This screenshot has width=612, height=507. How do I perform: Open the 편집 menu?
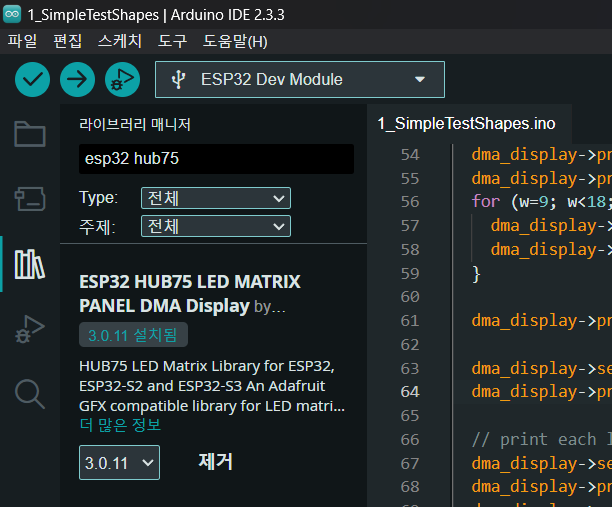coord(68,41)
